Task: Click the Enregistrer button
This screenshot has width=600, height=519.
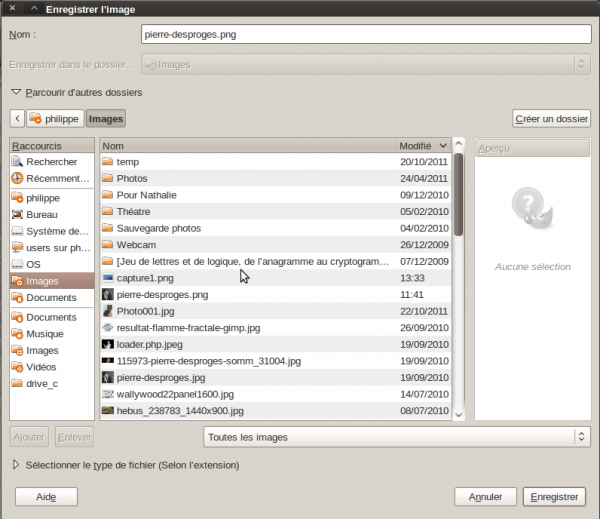Action: click(554, 497)
